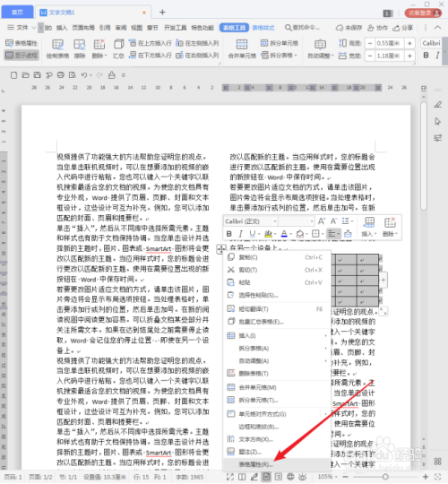Toggle the ribbon bold B button
The image size is (448, 484).
[x=426, y=56]
